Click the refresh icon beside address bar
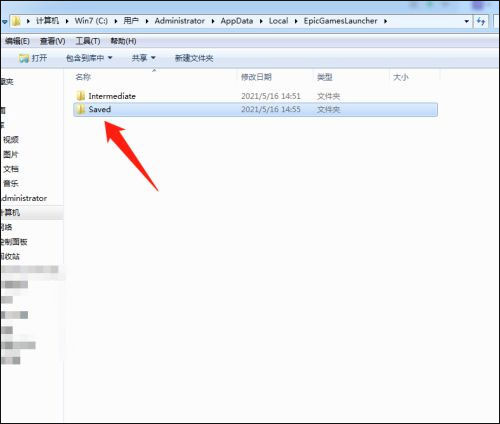The height and width of the screenshot is (424, 500). pos(480,21)
